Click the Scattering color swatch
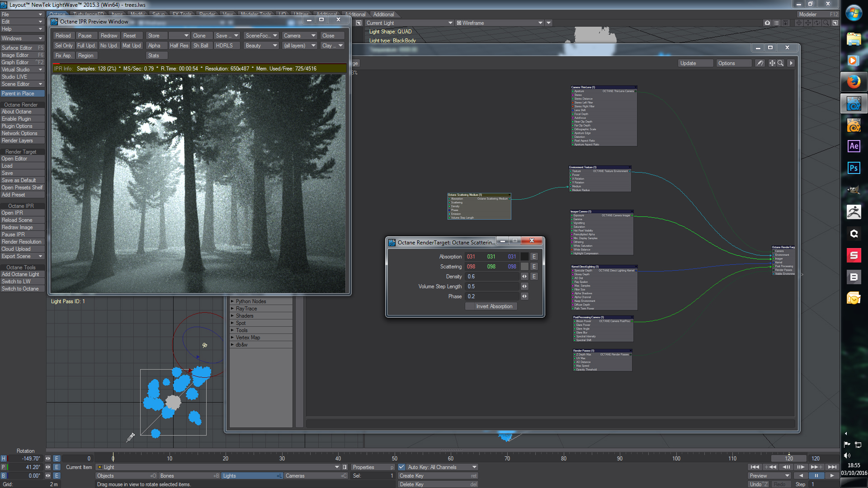 click(x=524, y=267)
